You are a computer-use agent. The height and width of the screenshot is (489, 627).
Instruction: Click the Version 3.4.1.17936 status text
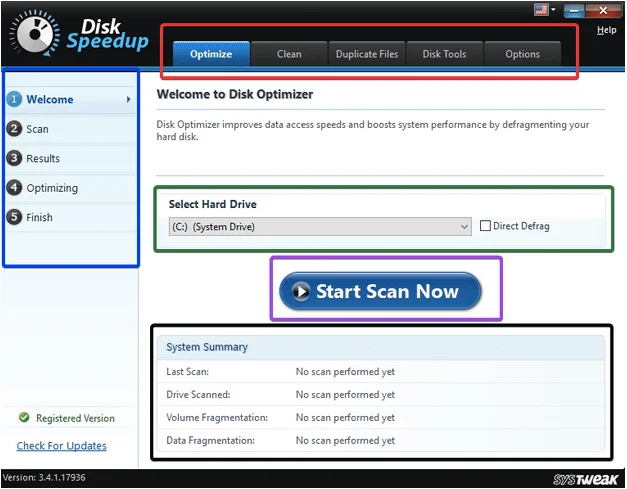pos(44,477)
